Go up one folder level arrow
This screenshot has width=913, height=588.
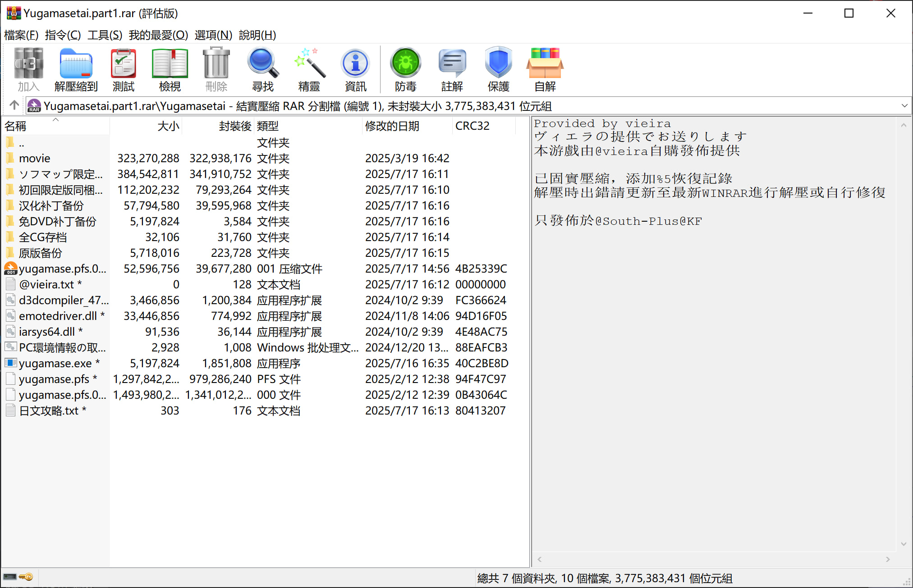[x=14, y=106]
